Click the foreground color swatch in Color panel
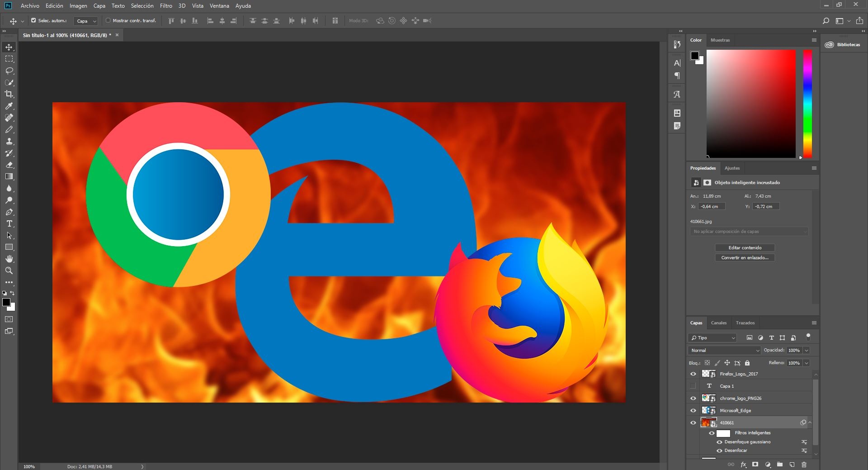The image size is (868, 470). pyautogui.click(x=695, y=56)
